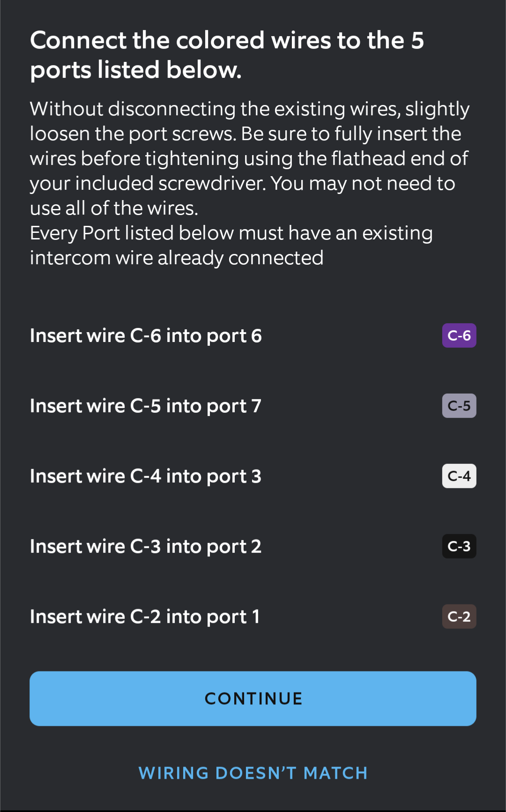
Task: Tap the 'Without disconnecting the existing wires' paragraph
Action: coord(249,109)
